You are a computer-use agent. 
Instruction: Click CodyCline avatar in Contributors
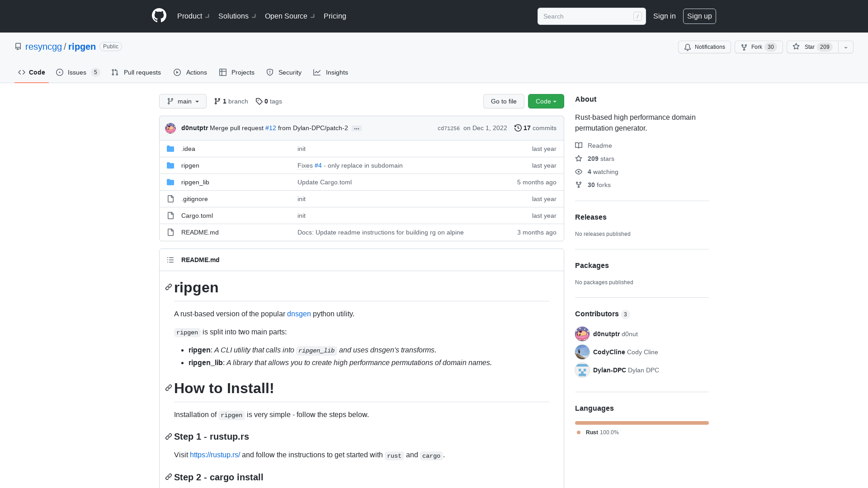click(582, 352)
